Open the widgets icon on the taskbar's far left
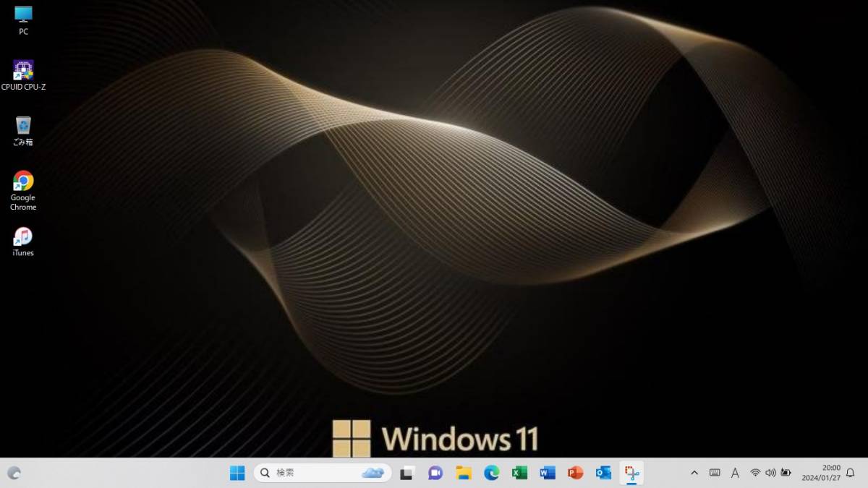 coord(14,473)
